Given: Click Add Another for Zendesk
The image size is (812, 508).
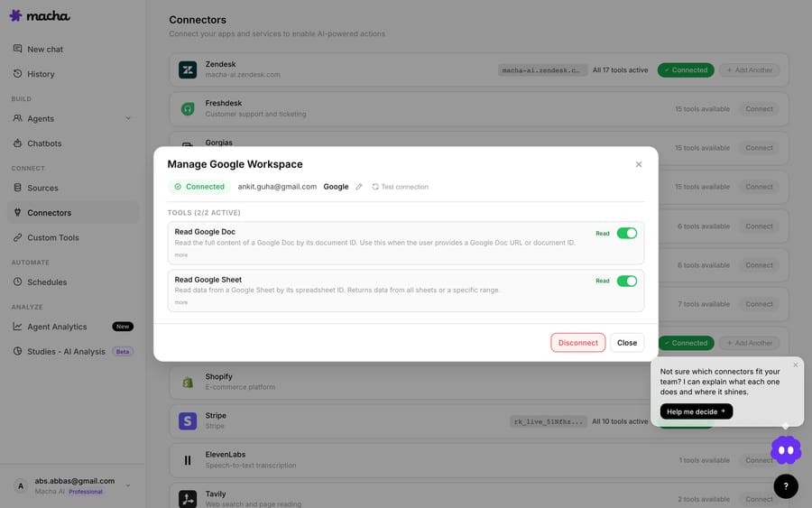Looking at the screenshot, I should (750, 69).
